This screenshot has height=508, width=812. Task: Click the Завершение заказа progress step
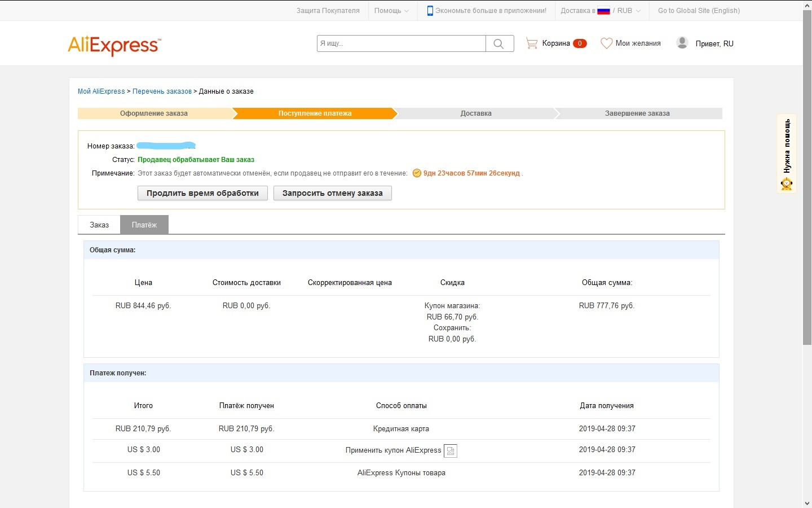click(637, 113)
